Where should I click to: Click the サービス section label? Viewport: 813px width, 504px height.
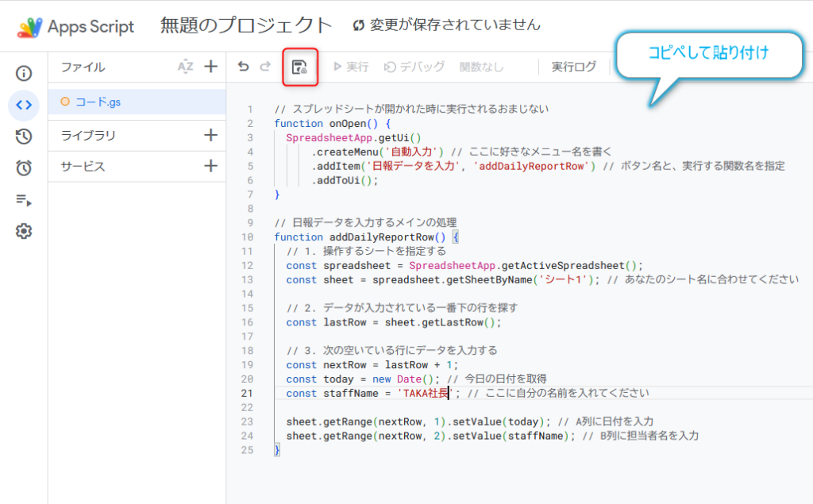pos(83,167)
